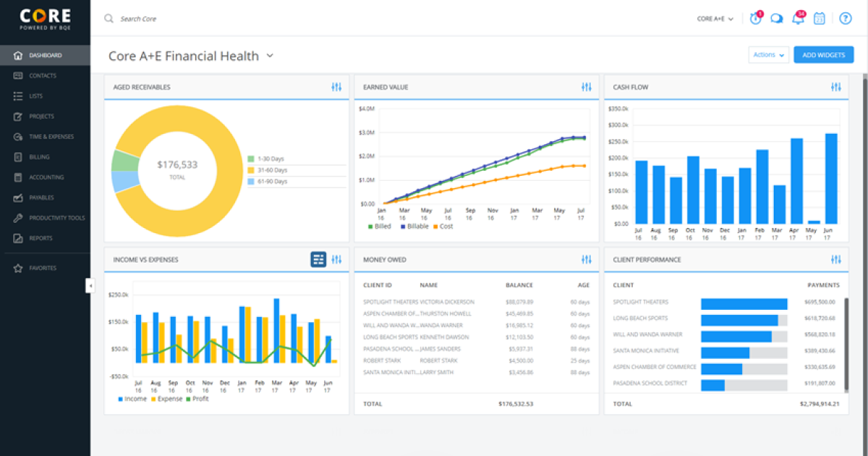Open the Dashboard menu item

tap(45, 55)
